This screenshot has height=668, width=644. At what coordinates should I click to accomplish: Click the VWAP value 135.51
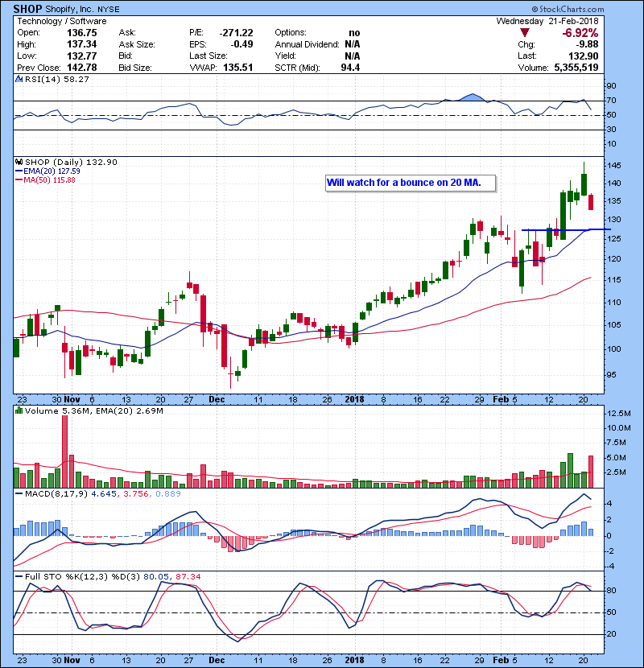237,68
